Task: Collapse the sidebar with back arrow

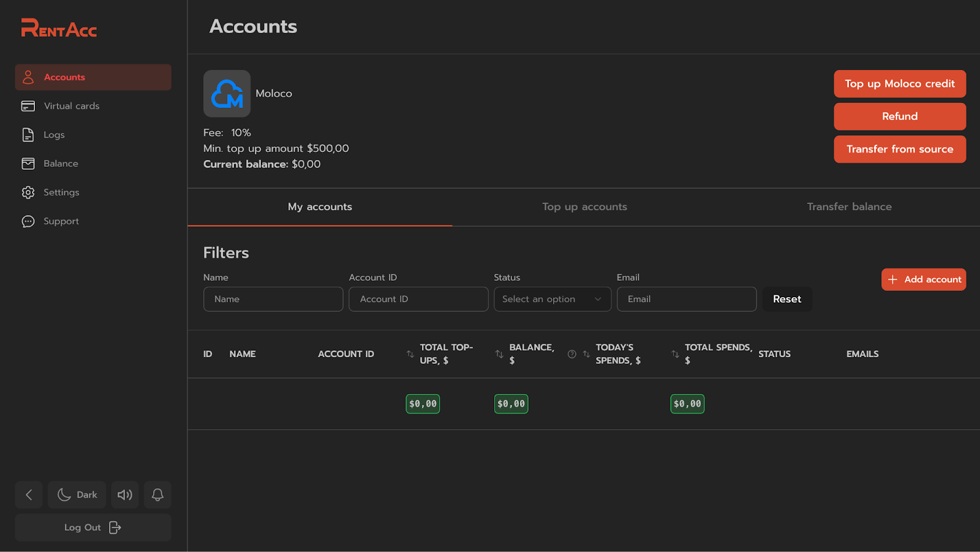Action: tap(29, 495)
